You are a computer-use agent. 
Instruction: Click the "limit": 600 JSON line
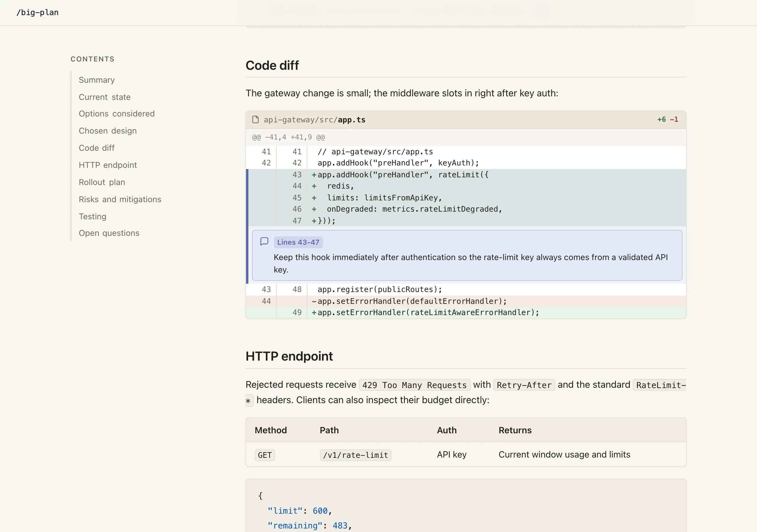pos(299,511)
